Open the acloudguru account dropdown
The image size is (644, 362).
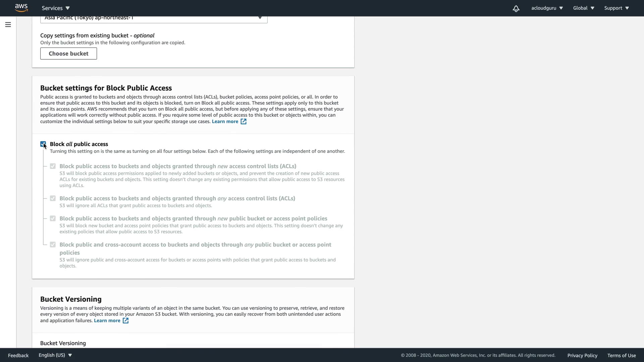pos(547,8)
